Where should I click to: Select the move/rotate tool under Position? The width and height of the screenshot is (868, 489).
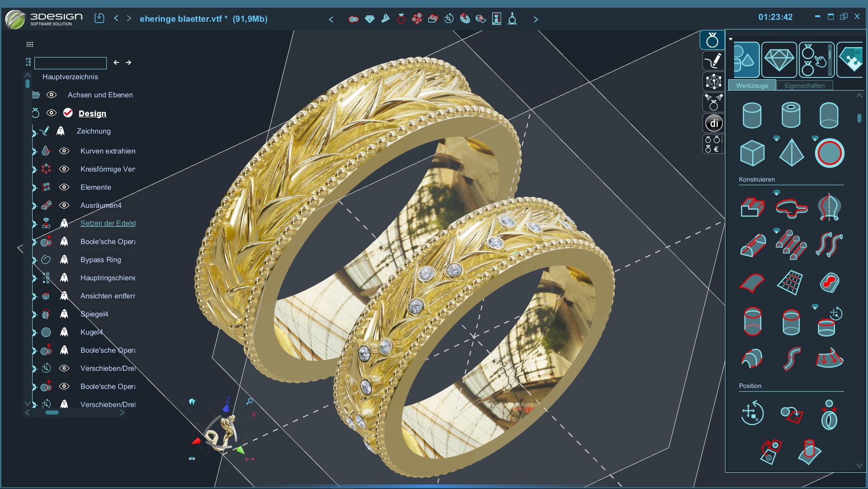point(752,413)
